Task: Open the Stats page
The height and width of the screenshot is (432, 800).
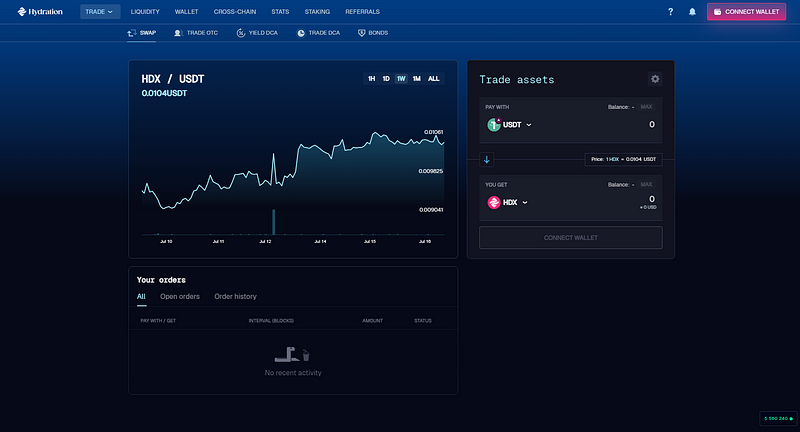Action: [x=280, y=12]
